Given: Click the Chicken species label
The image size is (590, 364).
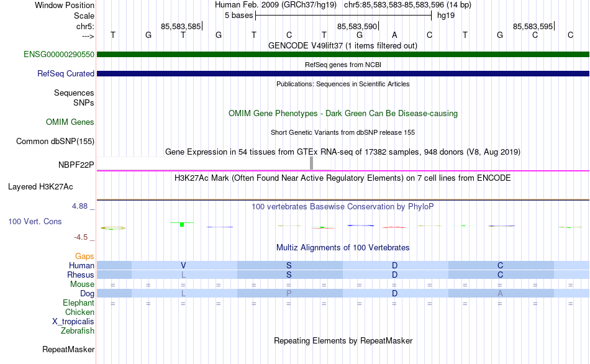Looking at the screenshot, I should pyautogui.click(x=79, y=312).
